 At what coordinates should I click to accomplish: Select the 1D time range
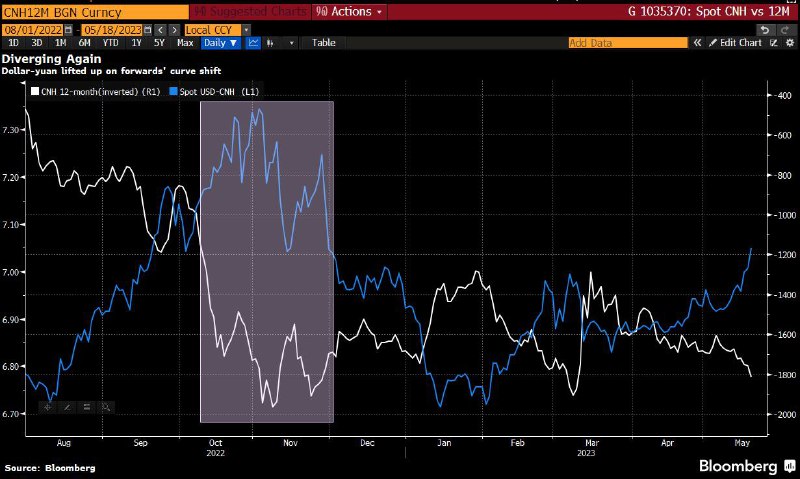(14, 43)
